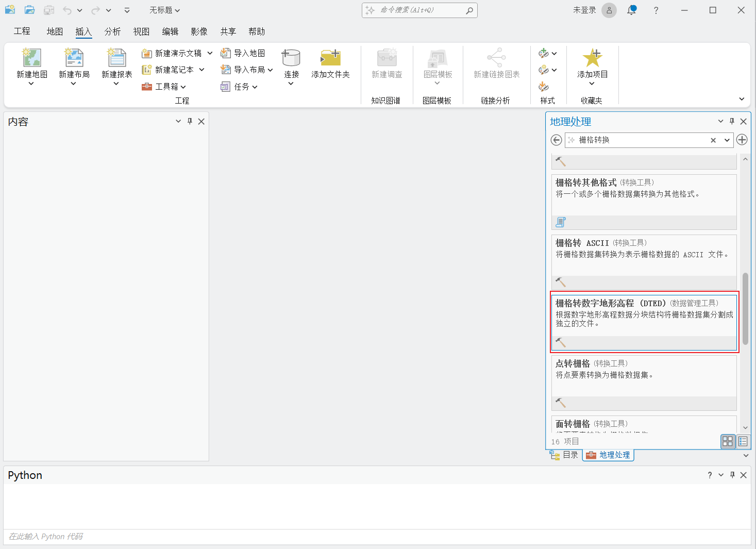Switch to the 地理处理 bottom tab
The image size is (756, 549).
pos(608,455)
